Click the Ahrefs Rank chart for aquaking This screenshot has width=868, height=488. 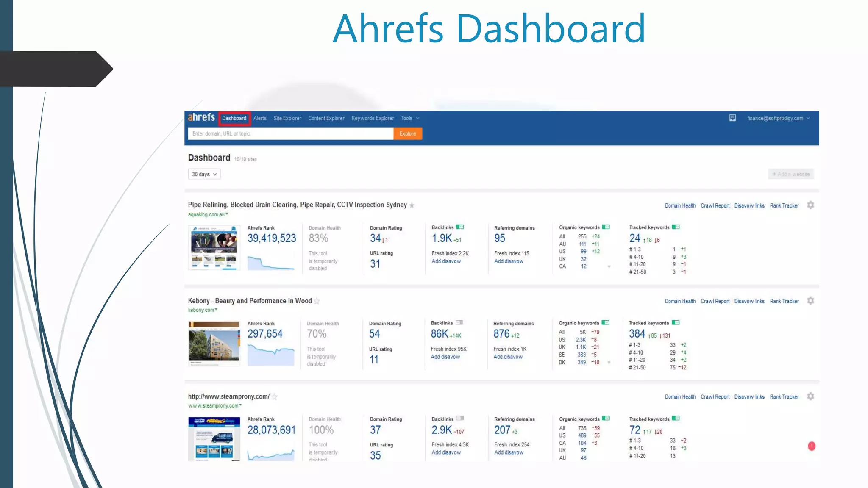click(271, 262)
